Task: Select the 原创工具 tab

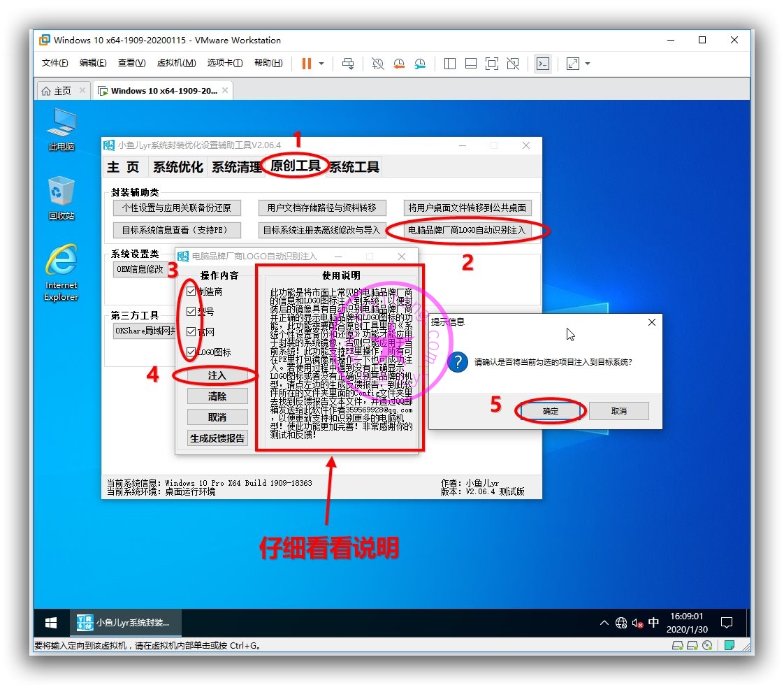Action: [296, 166]
